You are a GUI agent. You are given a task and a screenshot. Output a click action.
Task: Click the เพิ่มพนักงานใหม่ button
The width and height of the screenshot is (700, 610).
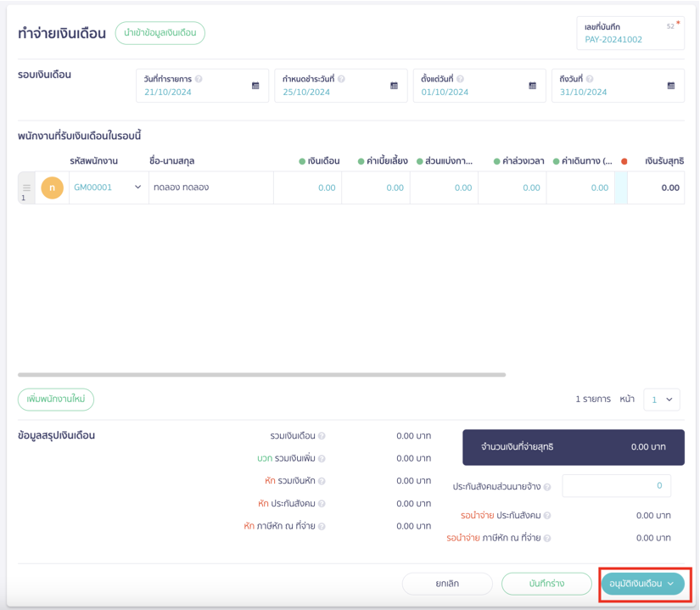(x=56, y=400)
